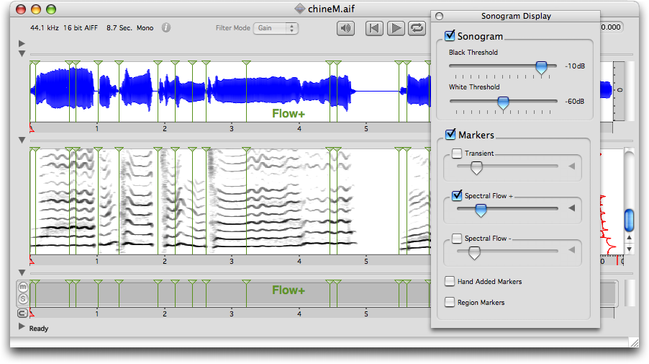Click the speaker volume icon in the toolbar
649x364 pixels.
(x=346, y=28)
